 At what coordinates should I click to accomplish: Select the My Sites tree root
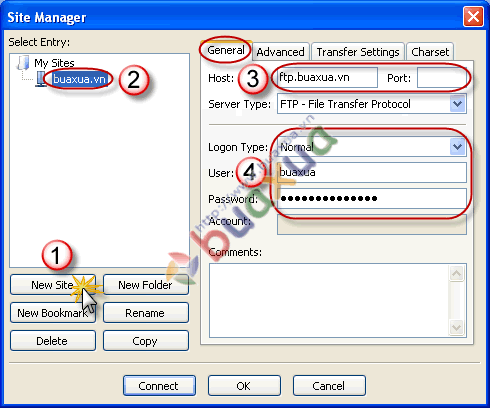click(54, 63)
